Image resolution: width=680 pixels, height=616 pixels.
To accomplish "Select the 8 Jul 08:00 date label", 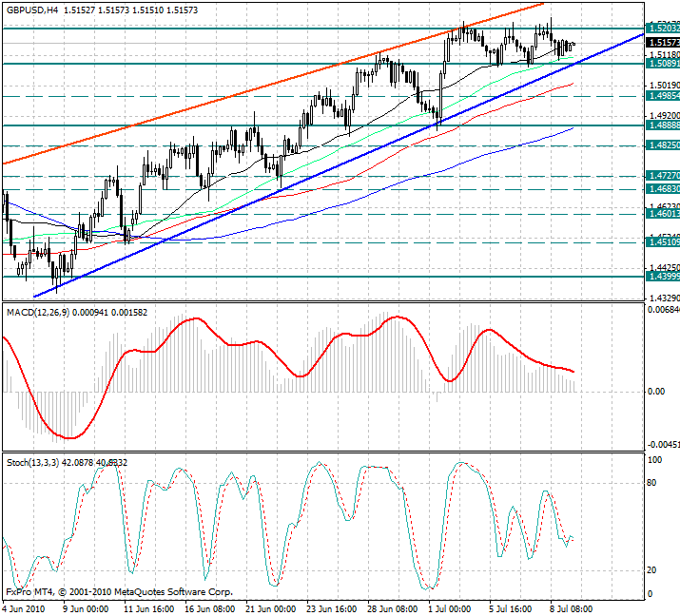I will pos(572,609).
